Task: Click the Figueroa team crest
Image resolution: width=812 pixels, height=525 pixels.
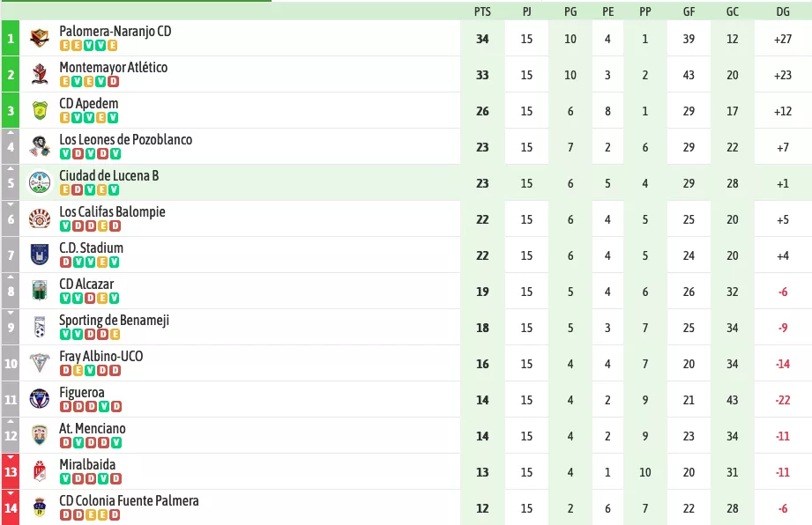Action: (40, 399)
